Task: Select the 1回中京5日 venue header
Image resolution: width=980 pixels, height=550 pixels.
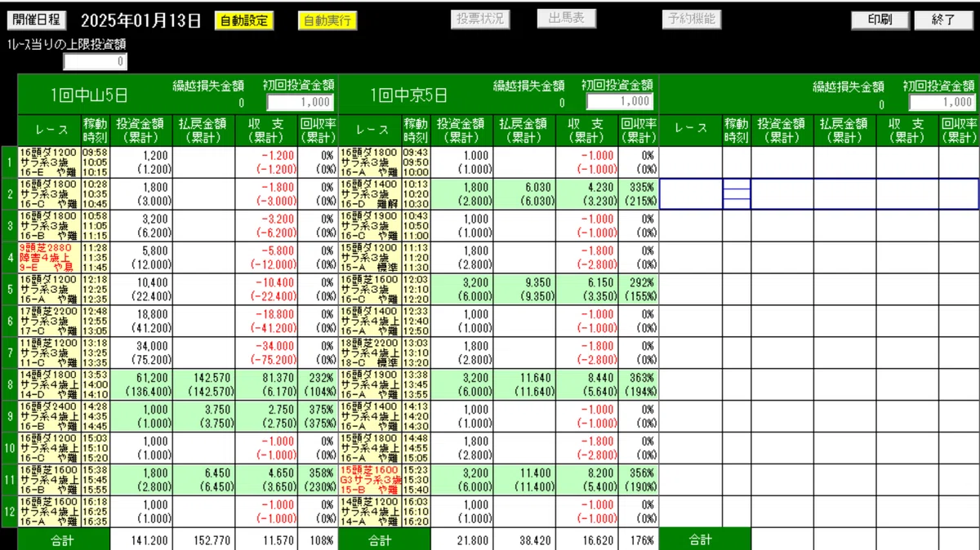Action: 408,95
